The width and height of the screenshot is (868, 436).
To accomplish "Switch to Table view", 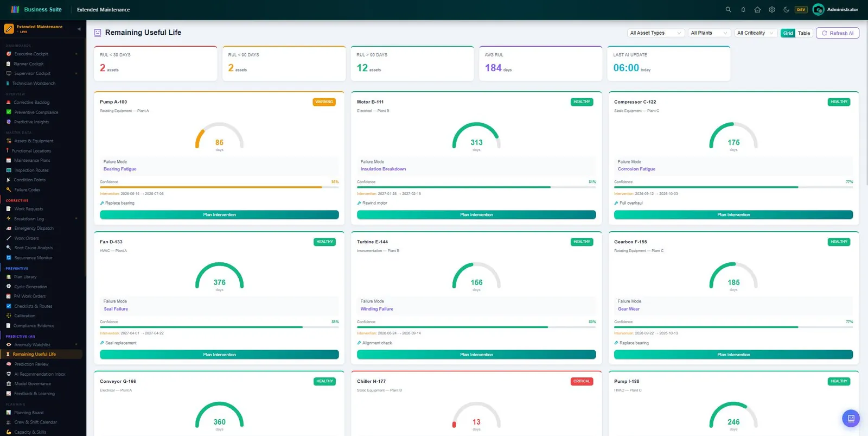I will click(x=804, y=33).
